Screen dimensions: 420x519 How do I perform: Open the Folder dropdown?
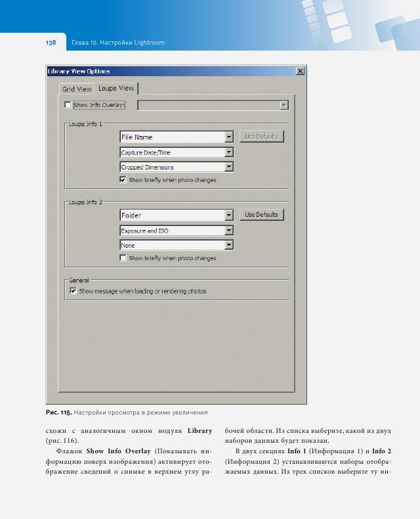tap(229, 215)
